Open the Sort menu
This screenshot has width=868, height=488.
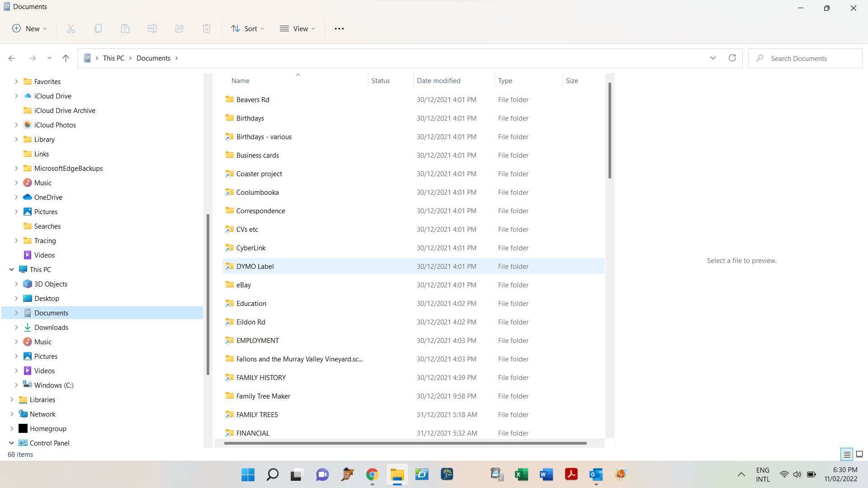click(248, 28)
